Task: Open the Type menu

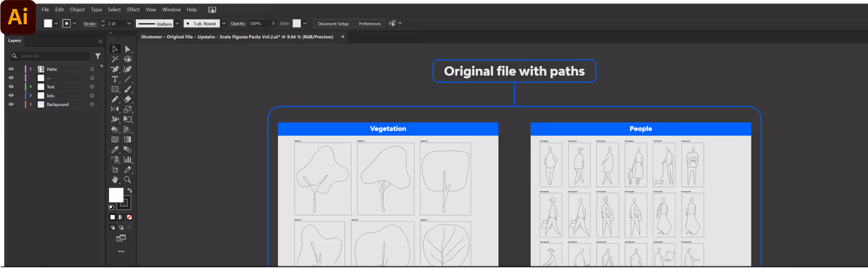Action: pyautogui.click(x=97, y=10)
